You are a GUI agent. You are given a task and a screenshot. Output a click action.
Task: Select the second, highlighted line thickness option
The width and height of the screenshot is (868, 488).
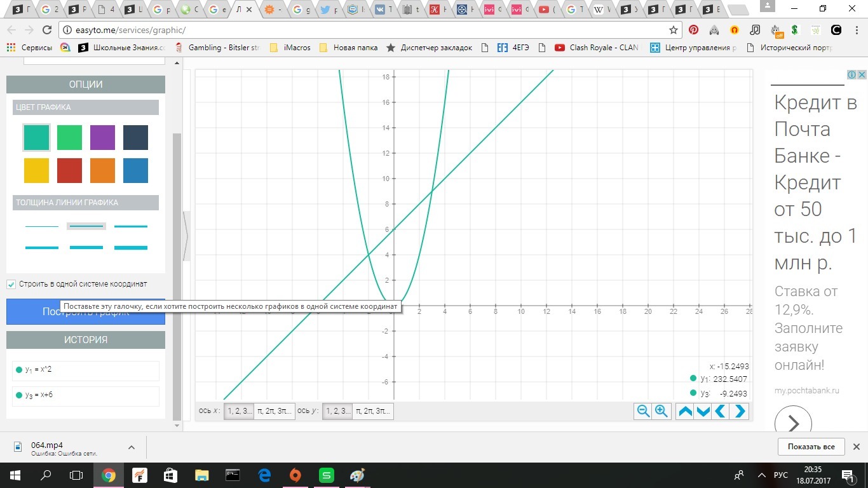(x=86, y=226)
